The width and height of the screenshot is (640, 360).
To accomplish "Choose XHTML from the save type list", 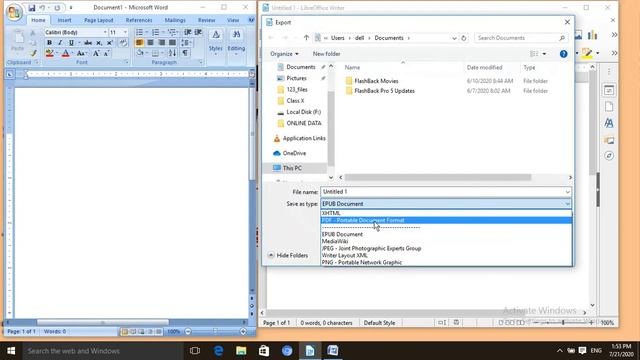I will coord(446,213).
